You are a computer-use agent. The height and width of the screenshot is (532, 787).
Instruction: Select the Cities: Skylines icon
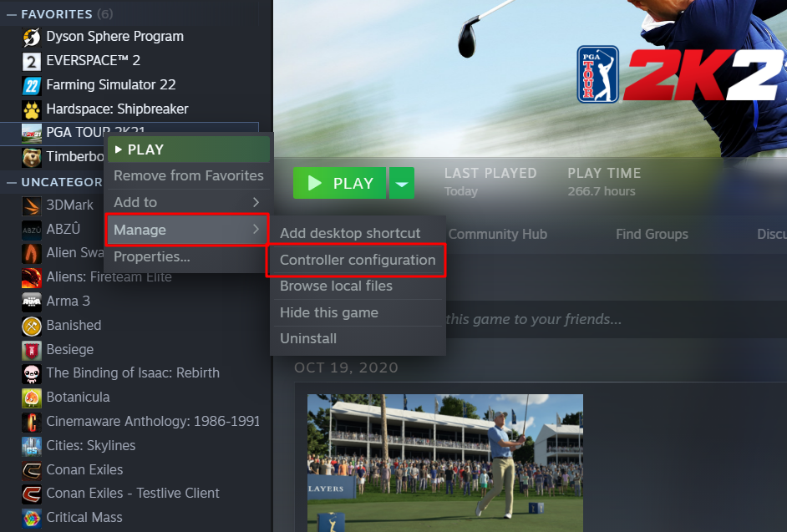pos(32,446)
